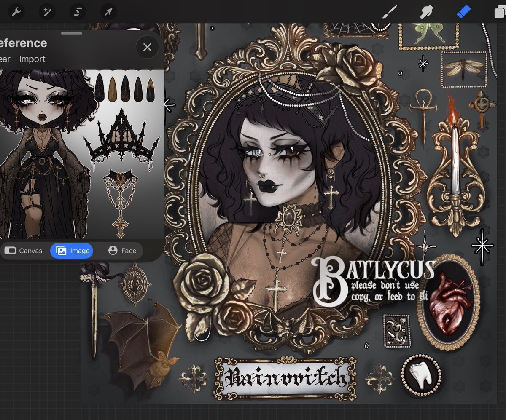Switch Reference to the Face tab

coord(122,251)
